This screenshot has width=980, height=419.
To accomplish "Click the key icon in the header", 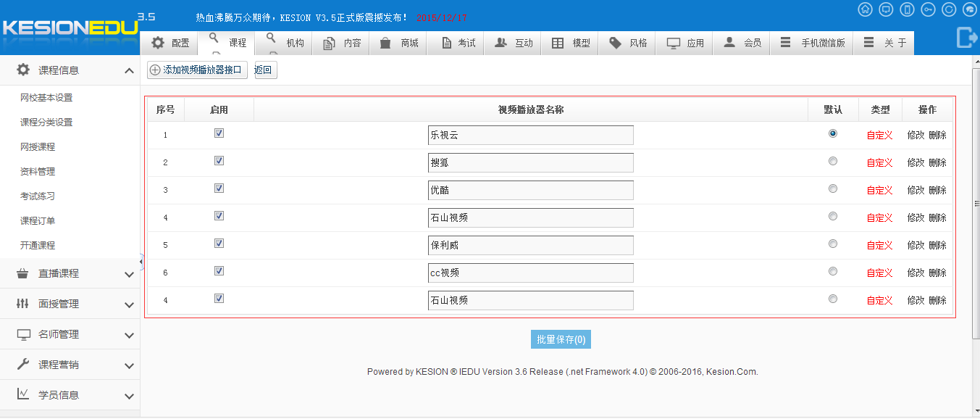I will [928, 9].
